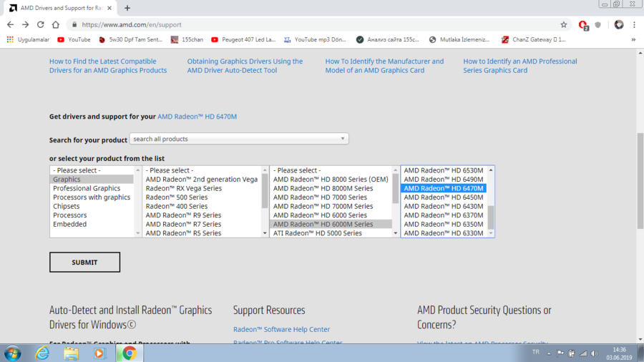Select AMD Radeon HD 6450M model
Screen dimensions: 644x362
tap(444, 197)
